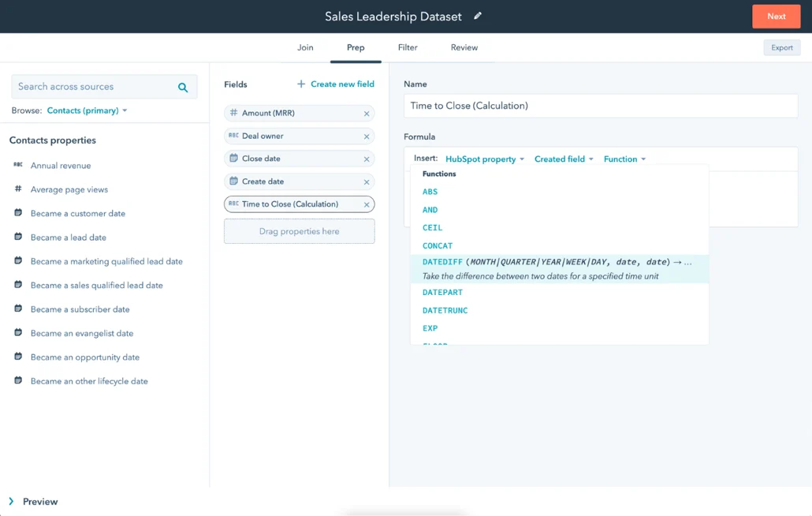
Task: Switch to the Review tab
Action: [464, 47]
